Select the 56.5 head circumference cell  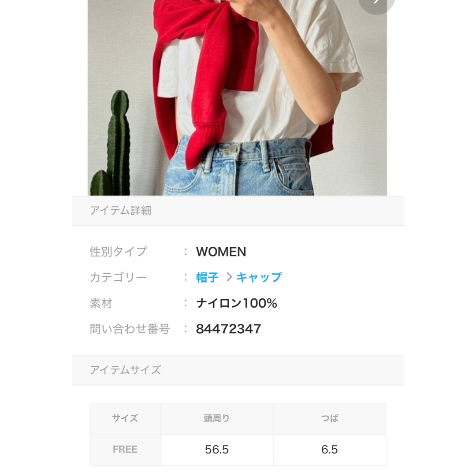(217, 450)
